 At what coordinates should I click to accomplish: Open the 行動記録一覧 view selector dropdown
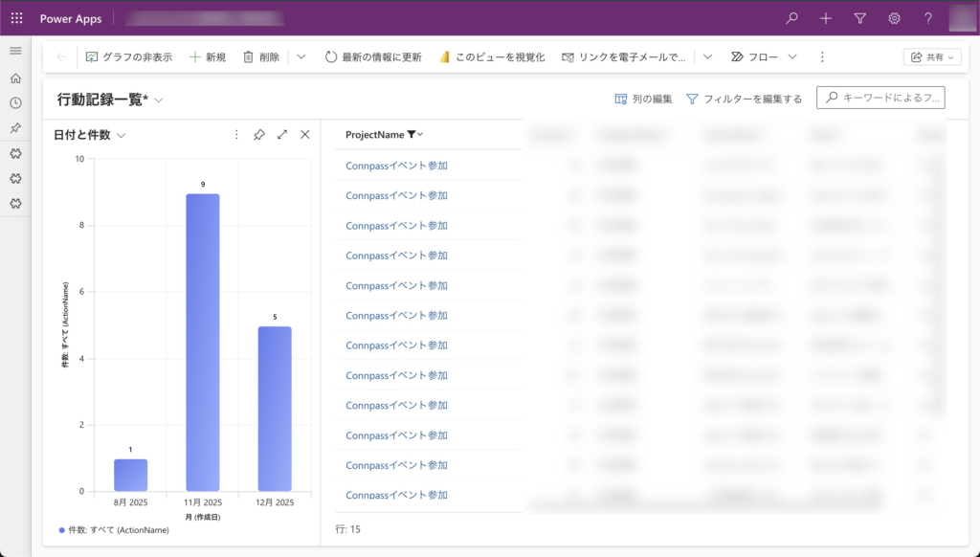pos(159,100)
